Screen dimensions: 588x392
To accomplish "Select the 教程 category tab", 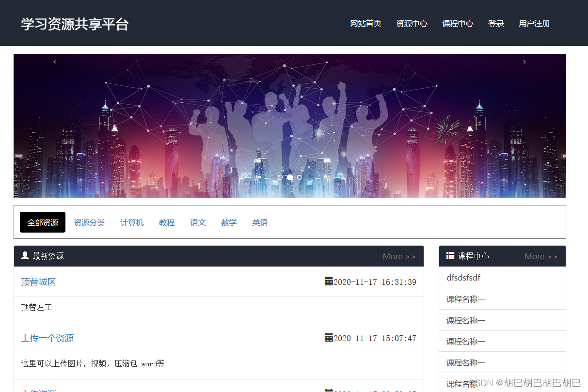I will coord(167,222).
